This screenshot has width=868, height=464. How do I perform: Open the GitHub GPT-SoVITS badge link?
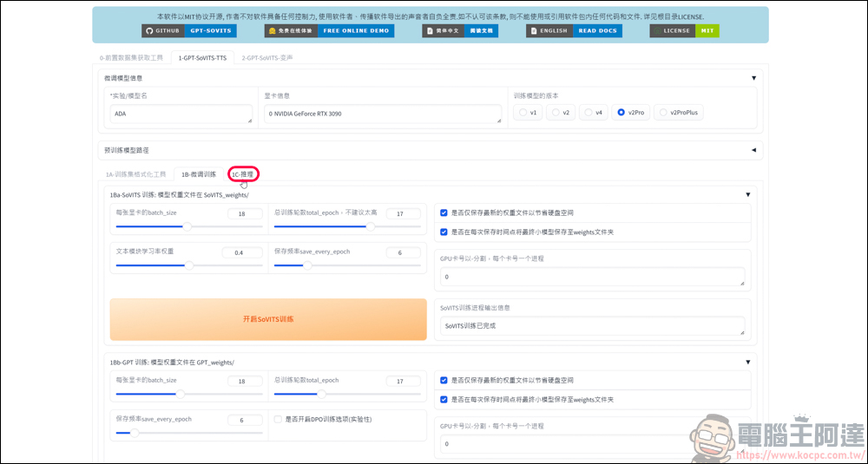coord(188,31)
